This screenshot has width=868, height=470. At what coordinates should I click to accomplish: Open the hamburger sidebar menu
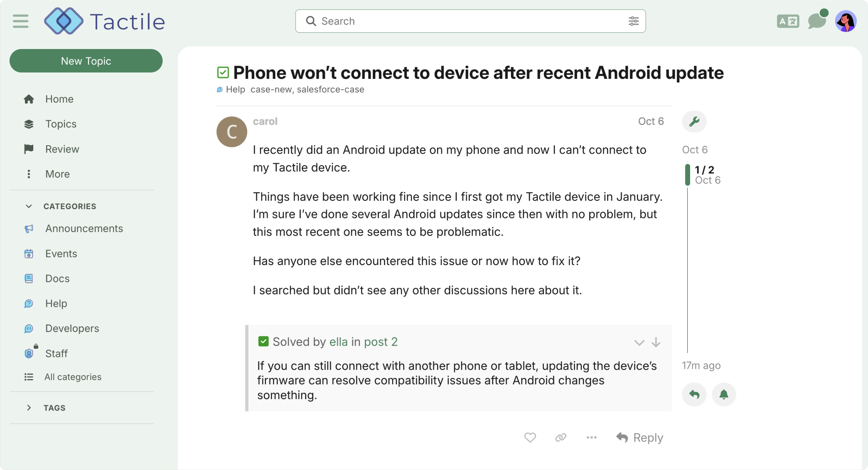click(x=21, y=21)
